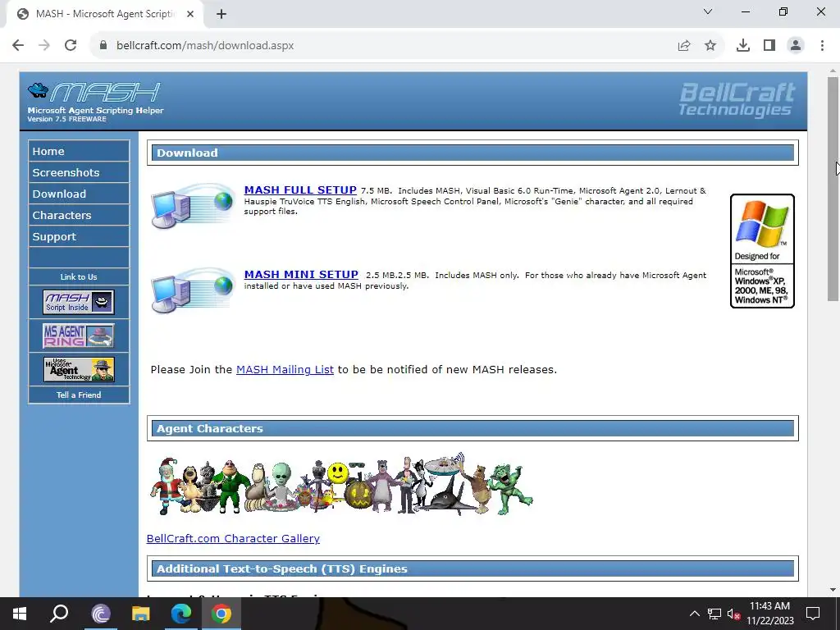
Task: Open the Chrome three-dot menu
Action: [822, 46]
